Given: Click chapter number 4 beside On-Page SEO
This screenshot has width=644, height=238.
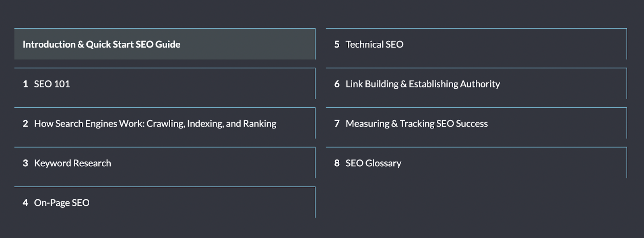Looking at the screenshot, I should (x=25, y=203).
